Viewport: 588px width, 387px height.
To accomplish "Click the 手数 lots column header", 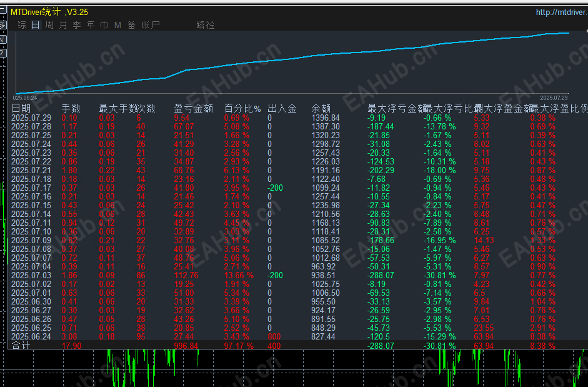I will (x=71, y=109).
